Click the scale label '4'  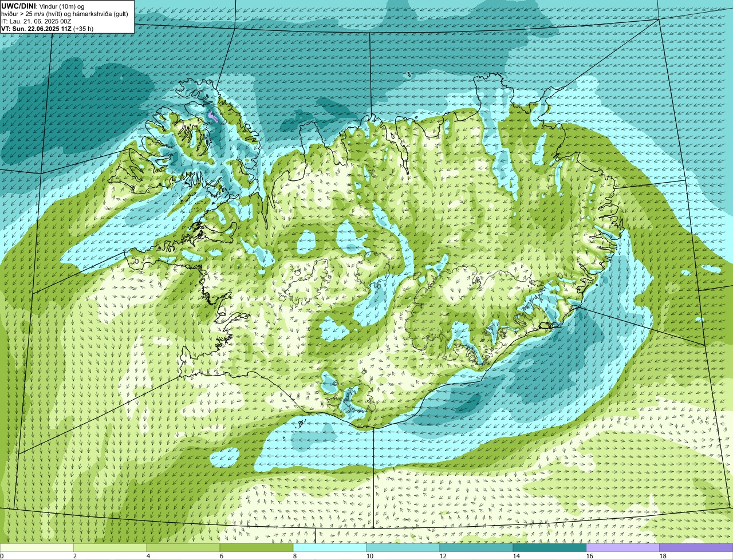pos(148,556)
